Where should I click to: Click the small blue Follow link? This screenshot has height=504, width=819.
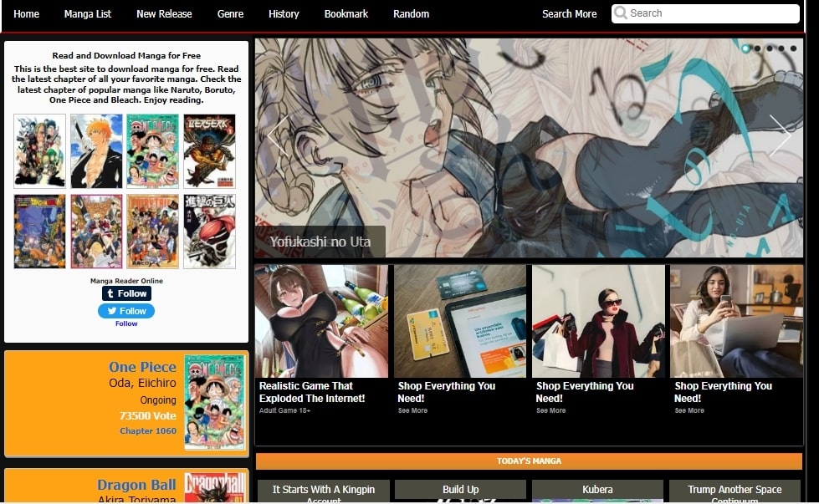click(126, 323)
